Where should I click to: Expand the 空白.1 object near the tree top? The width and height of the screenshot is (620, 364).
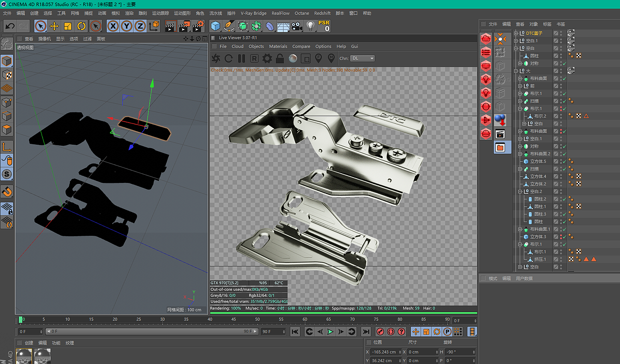(x=516, y=41)
